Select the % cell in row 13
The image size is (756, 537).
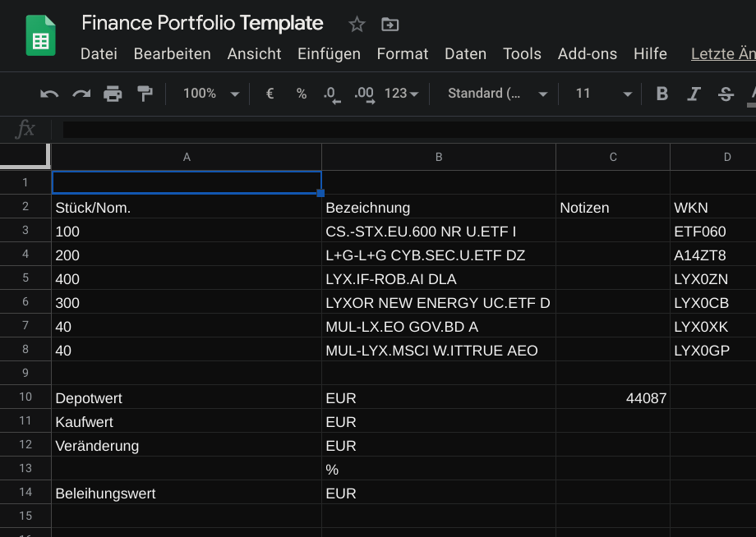click(x=439, y=470)
